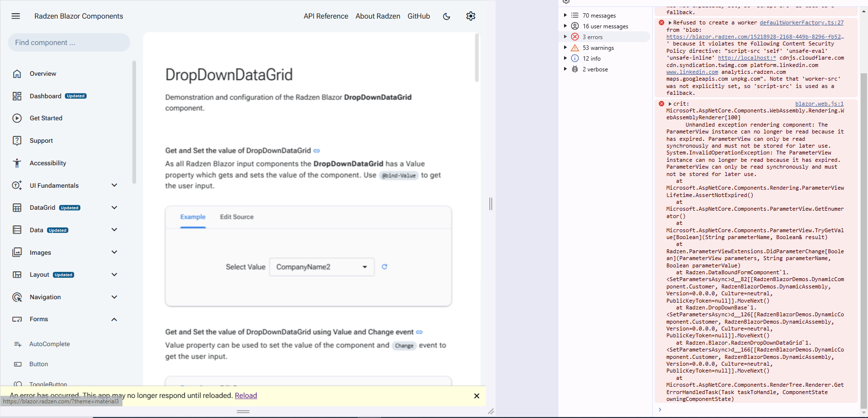Click the Overview home icon
The width and height of the screenshot is (868, 418).
[17, 74]
